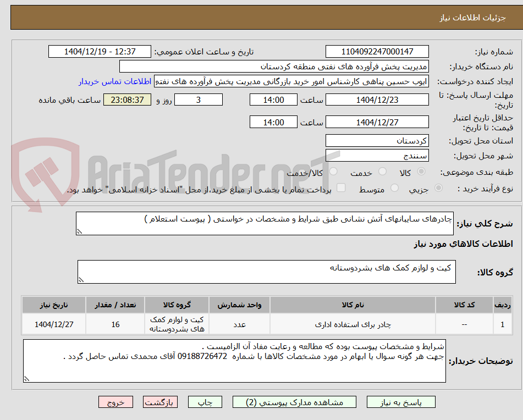523x420 pixels.
Task: Click the شماره نیاز field 1104092247000147
Action: (x=377, y=52)
